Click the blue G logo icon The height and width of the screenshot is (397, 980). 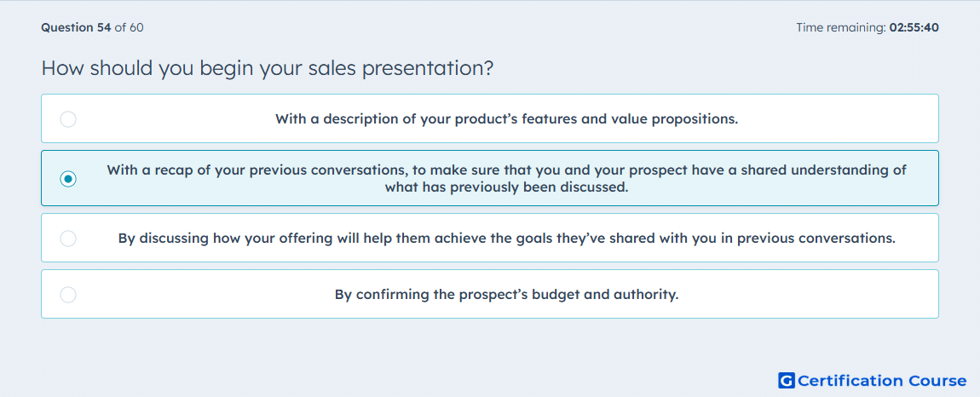click(787, 381)
